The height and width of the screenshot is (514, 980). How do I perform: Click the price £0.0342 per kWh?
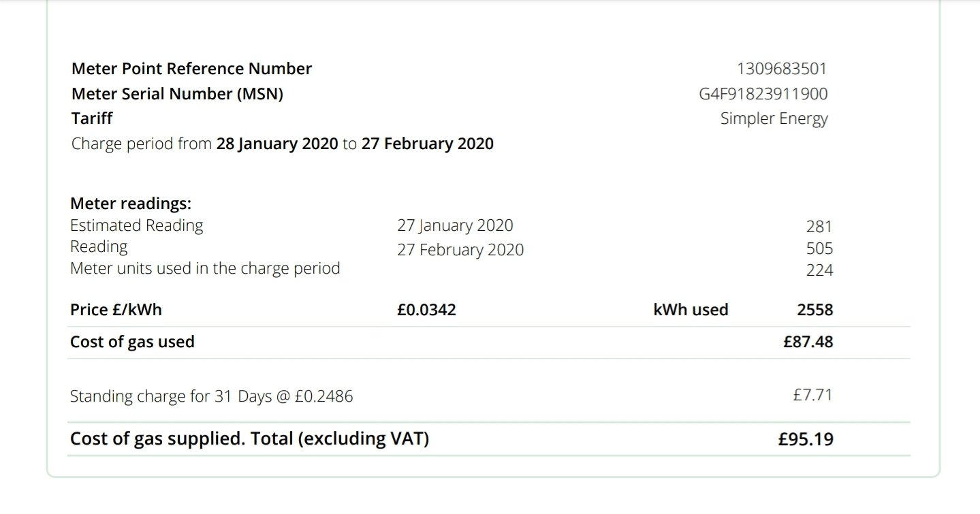(x=426, y=310)
